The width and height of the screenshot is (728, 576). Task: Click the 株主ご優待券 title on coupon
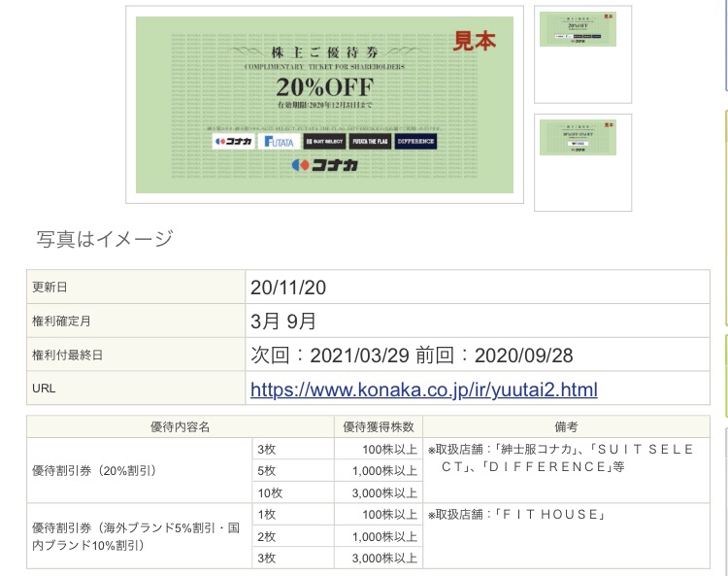point(324,52)
